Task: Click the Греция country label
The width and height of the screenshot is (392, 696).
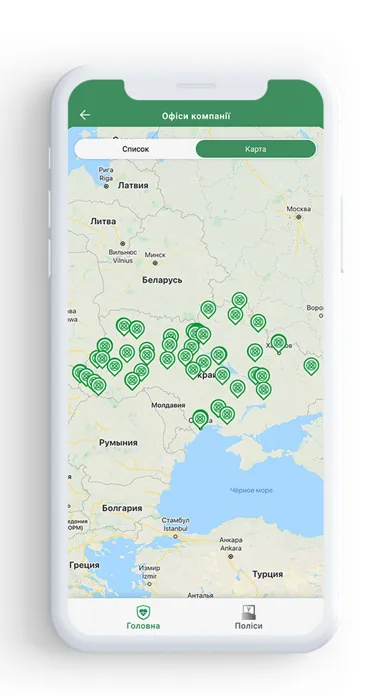Action: click(x=84, y=565)
